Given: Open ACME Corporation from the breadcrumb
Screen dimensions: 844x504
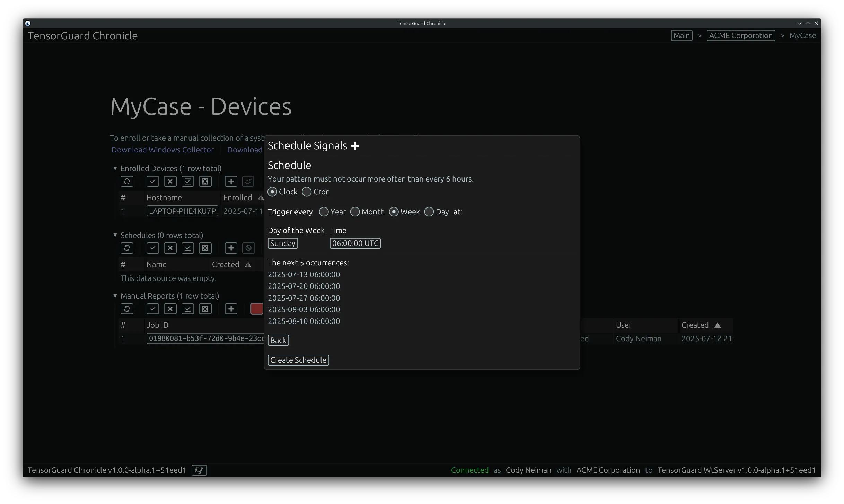Looking at the screenshot, I should [x=741, y=35].
